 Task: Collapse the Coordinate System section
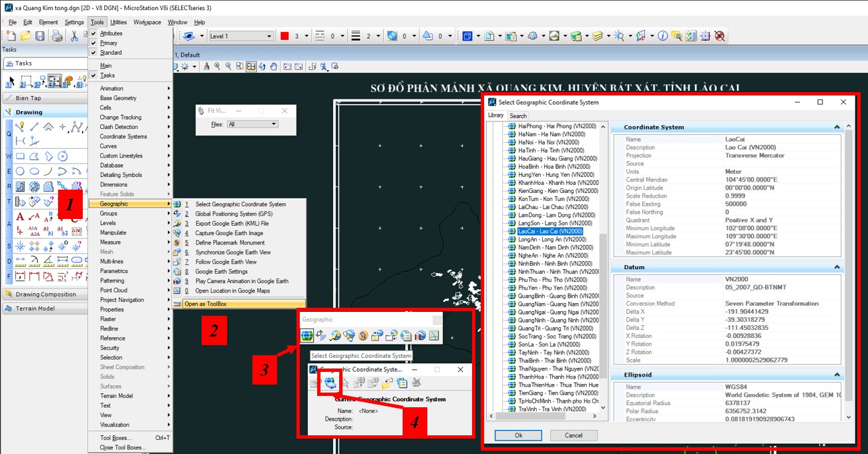[x=836, y=127]
